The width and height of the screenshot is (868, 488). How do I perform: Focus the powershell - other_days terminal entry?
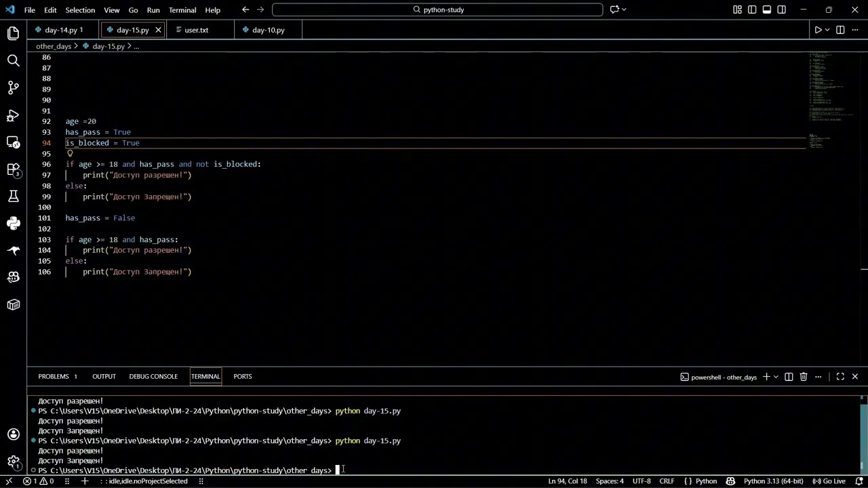[x=717, y=377]
